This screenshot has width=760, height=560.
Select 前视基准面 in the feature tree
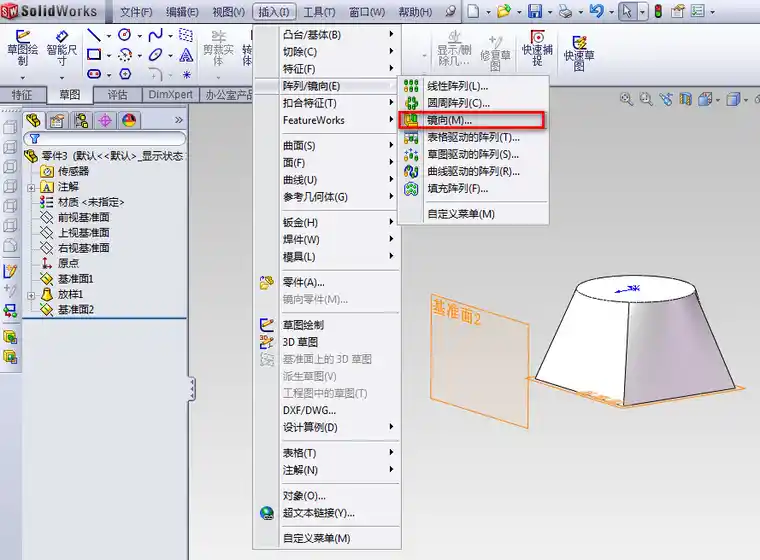(83, 217)
